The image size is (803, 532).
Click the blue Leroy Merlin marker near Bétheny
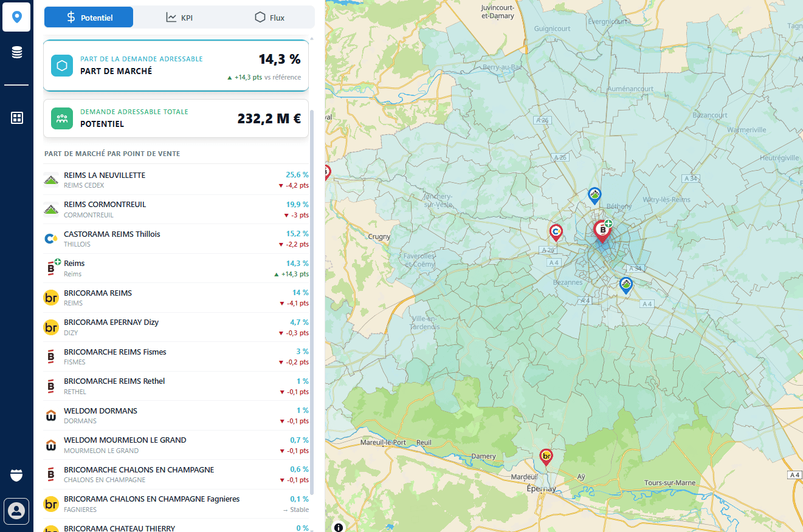click(x=594, y=196)
